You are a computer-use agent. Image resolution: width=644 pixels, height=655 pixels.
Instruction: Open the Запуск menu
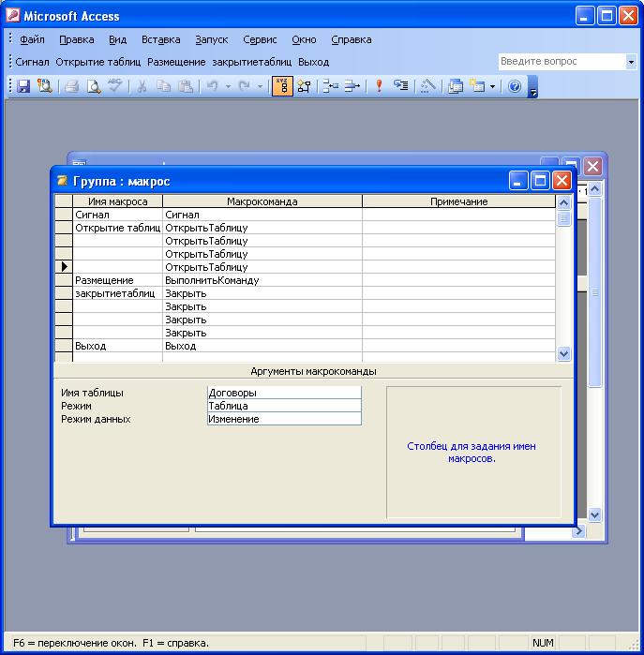[212, 39]
